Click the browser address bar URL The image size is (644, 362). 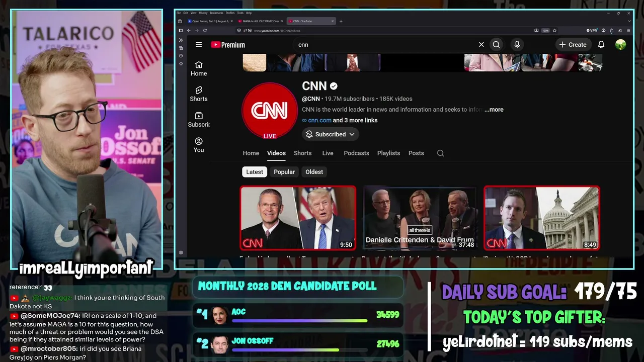[x=277, y=31]
